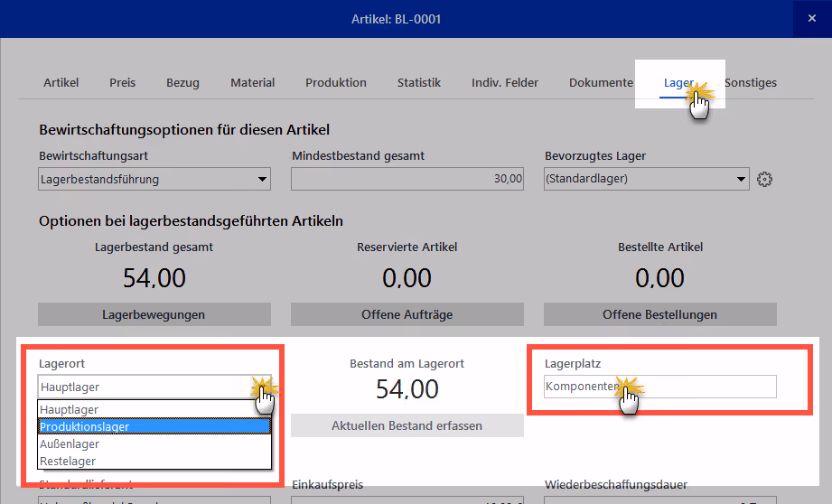Close the Artikel BL-0001 dialog
832x504 pixels.
[812, 19]
